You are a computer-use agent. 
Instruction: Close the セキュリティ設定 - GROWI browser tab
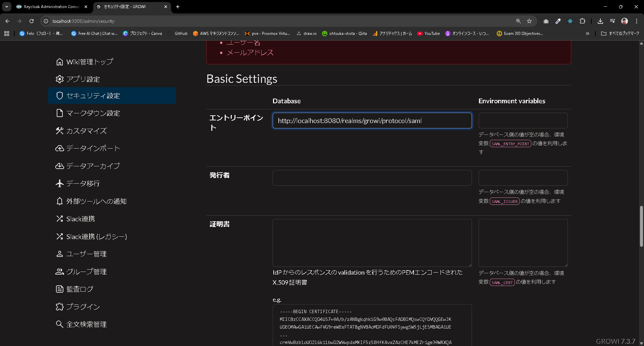pyautogui.click(x=166, y=7)
